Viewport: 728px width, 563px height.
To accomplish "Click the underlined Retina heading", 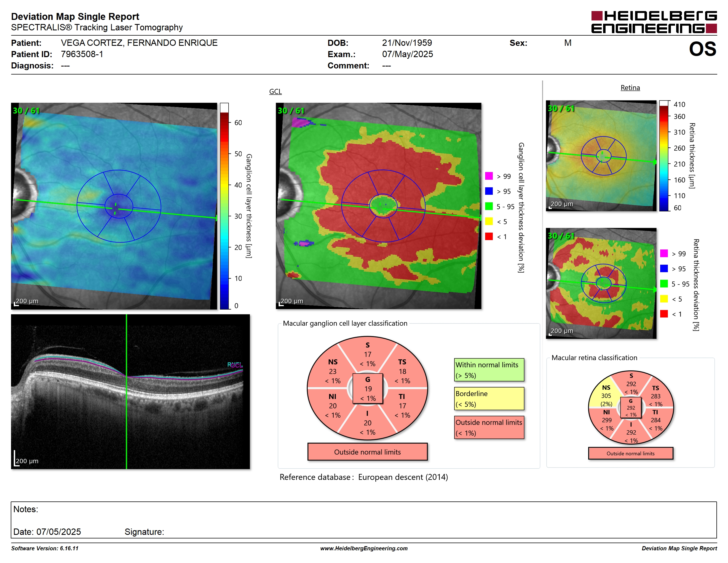I will click(x=630, y=88).
